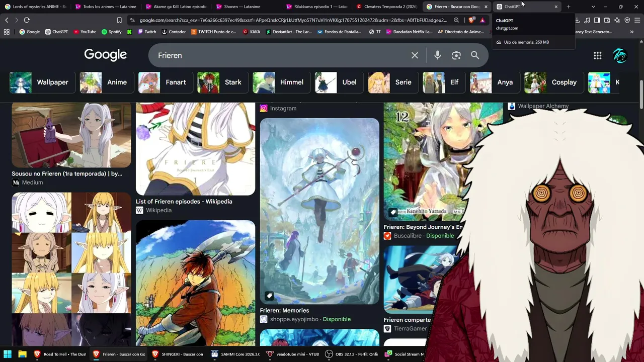This screenshot has width=644, height=362.
Task: Open the zoom indicator in address bar
Action: 456,20
